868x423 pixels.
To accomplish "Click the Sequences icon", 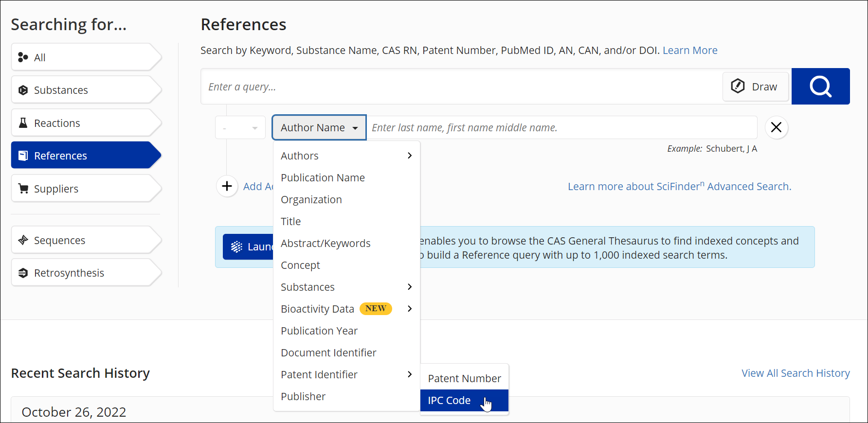I will tap(23, 240).
